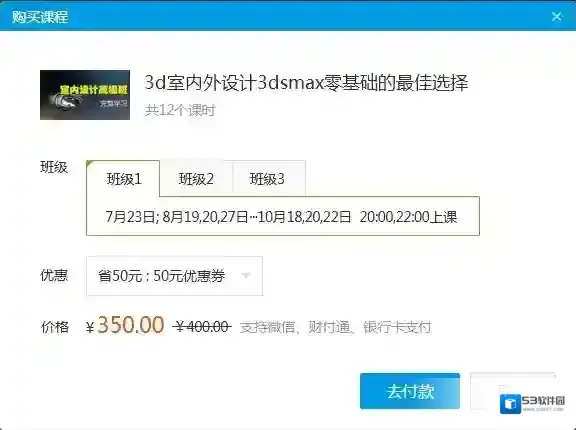Click the discounted price ¥350.00
576x430 pixels.
125,325
